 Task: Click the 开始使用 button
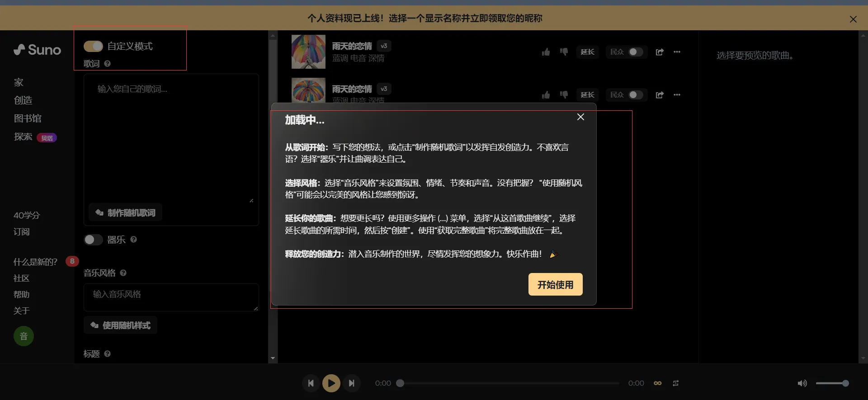click(x=555, y=284)
